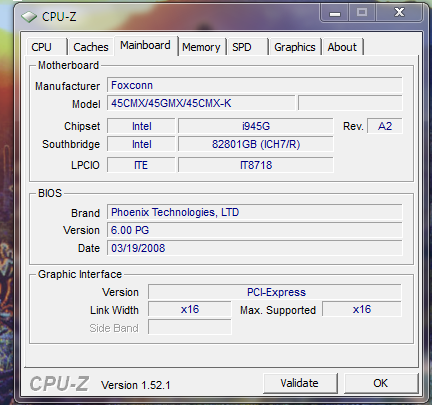Viewport: 435px width, 408px height.
Task: Click the CPU-Z title bar icon
Action: (29, 17)
